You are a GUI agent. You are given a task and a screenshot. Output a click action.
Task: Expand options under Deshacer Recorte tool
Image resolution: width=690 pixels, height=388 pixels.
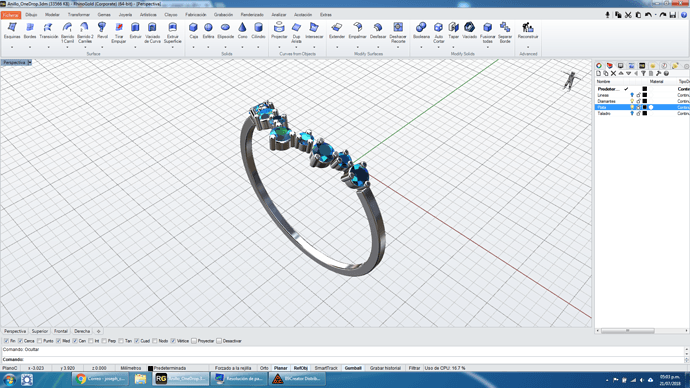pyautogui.click(x=398, y=47)
